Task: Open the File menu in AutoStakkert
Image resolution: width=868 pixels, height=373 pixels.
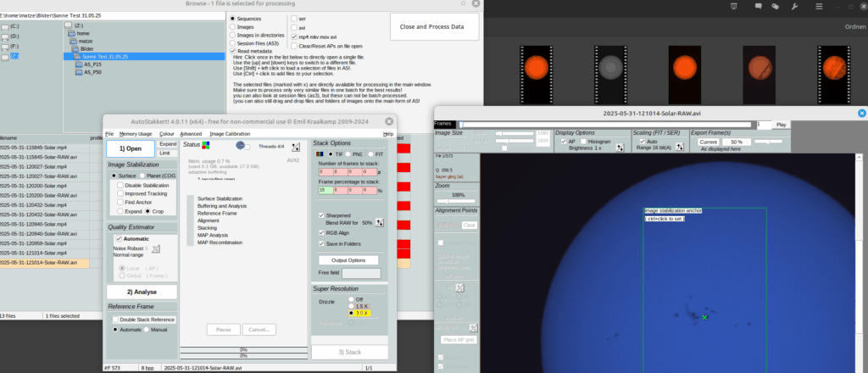Action: pyautogui.click(x=109, y=134)
